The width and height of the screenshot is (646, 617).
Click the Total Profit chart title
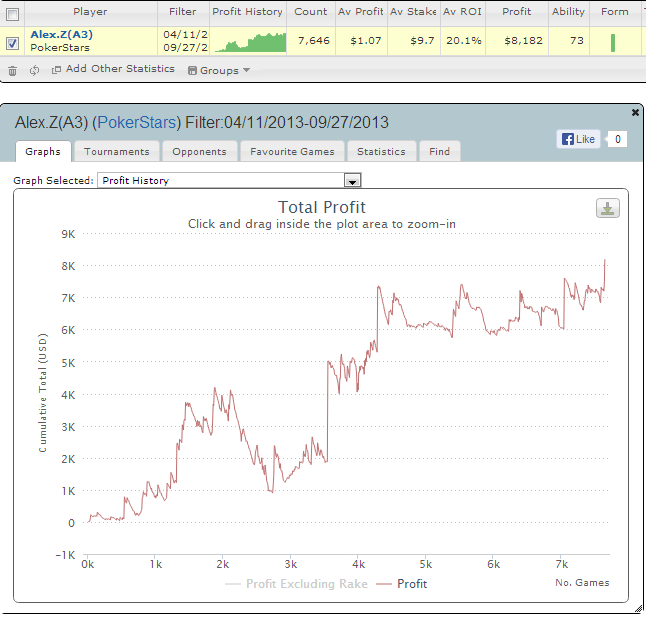[322, 207]
